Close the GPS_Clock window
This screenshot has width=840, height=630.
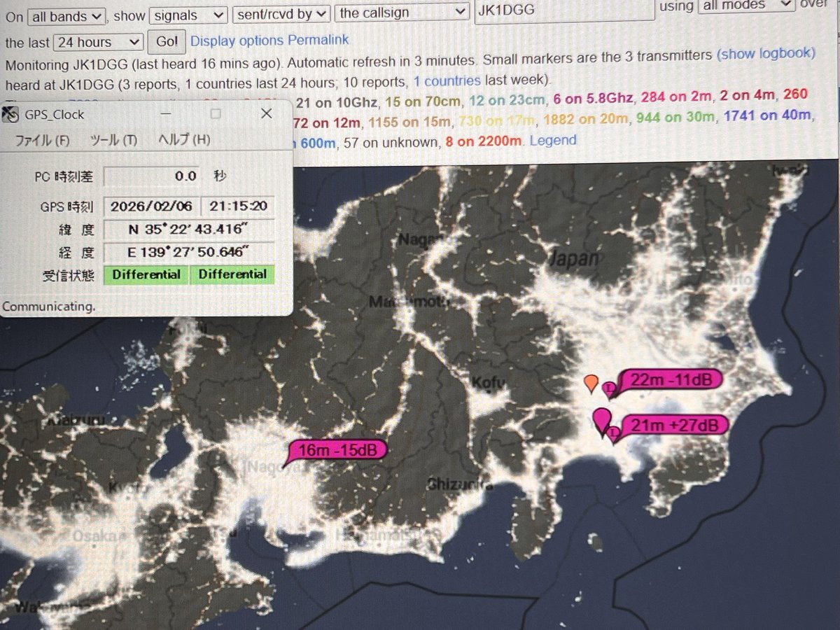coord(266,113)
